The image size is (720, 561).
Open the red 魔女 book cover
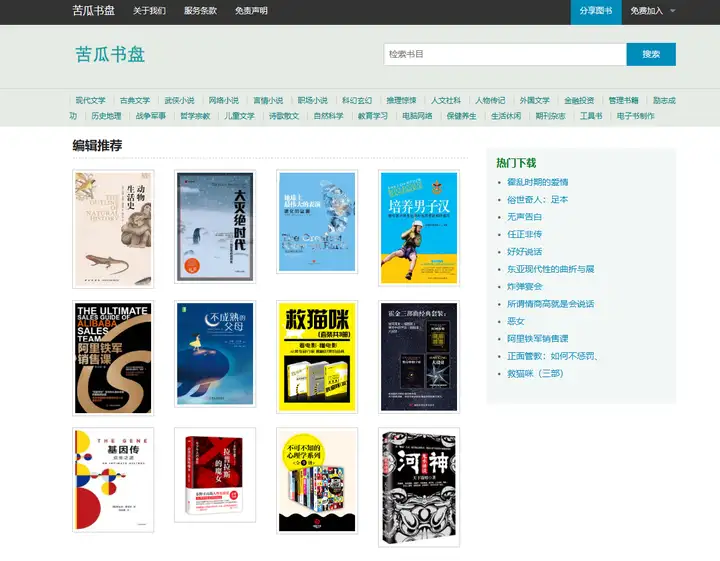(215, 475)
